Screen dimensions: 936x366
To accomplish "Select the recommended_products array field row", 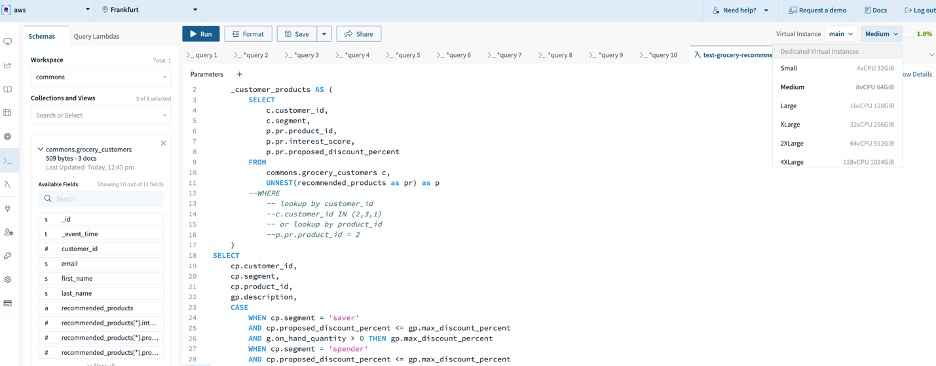I will point(101,308).
